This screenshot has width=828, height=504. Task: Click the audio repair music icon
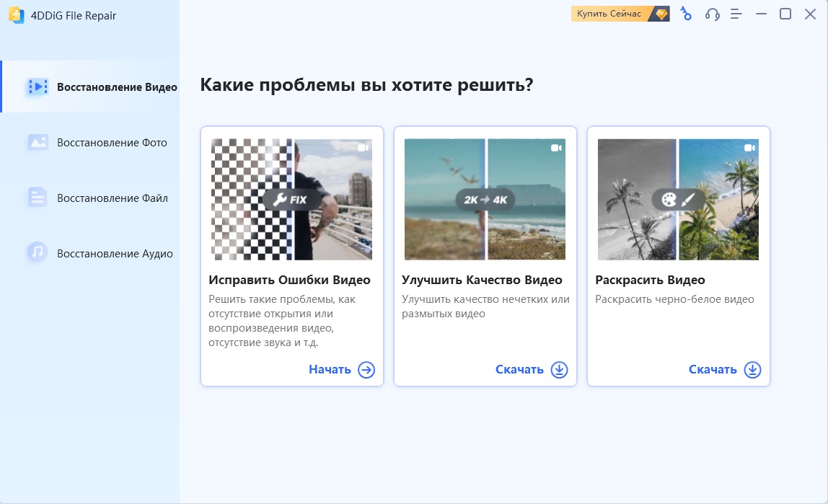click(38, 253)
